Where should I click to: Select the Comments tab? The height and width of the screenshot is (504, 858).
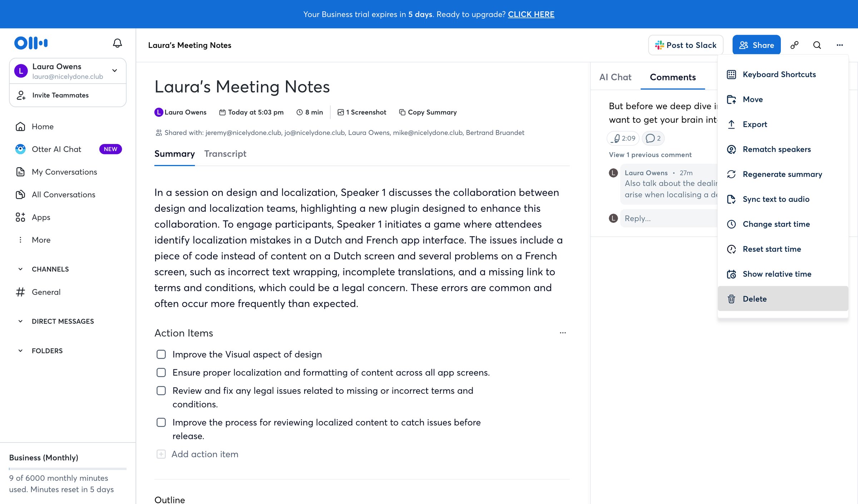[672, 77]
